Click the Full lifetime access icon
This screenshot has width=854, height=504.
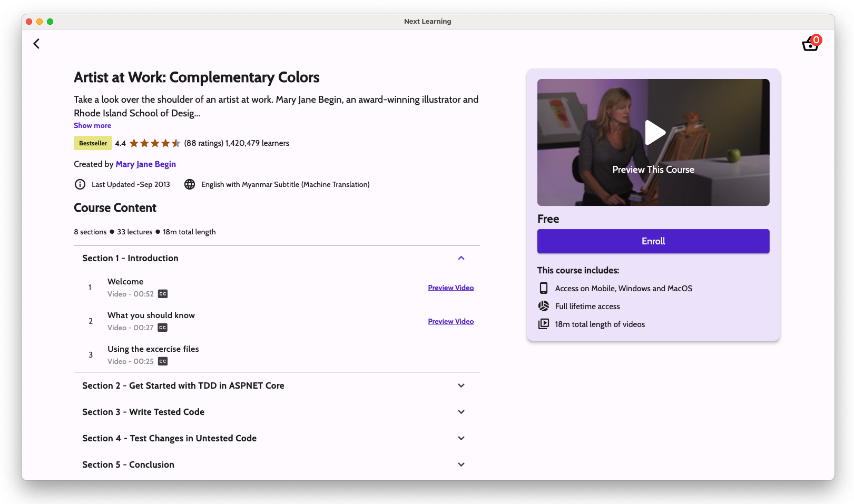tap(543, 306)
